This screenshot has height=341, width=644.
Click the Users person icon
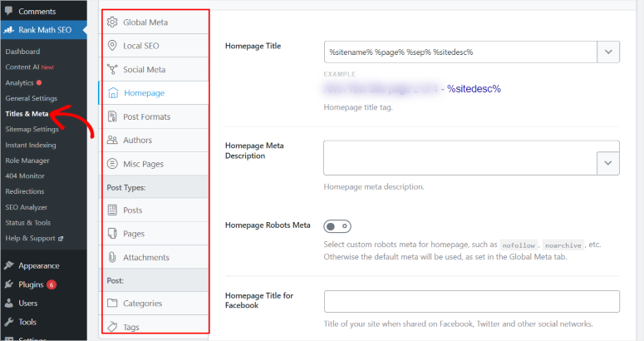[9, 304]
